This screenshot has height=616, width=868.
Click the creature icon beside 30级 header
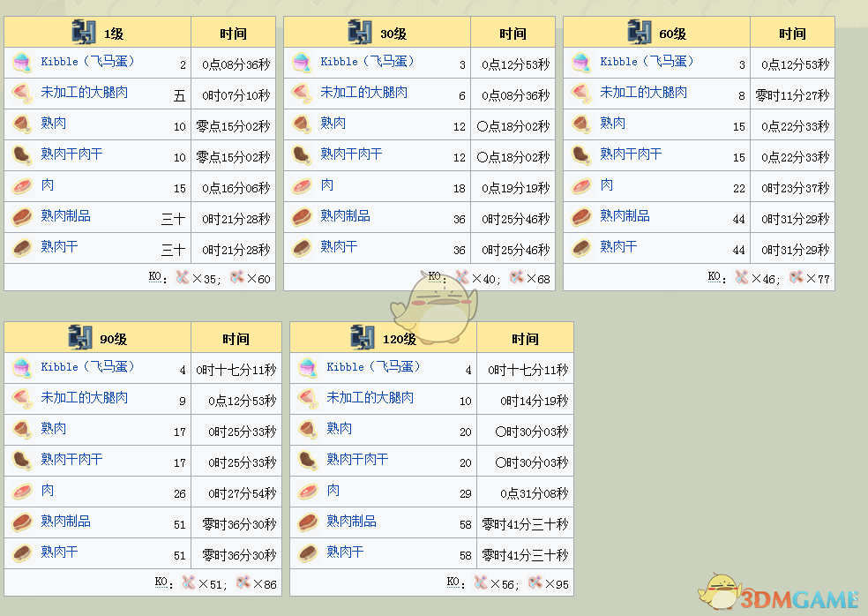click(x=360, y=32)
